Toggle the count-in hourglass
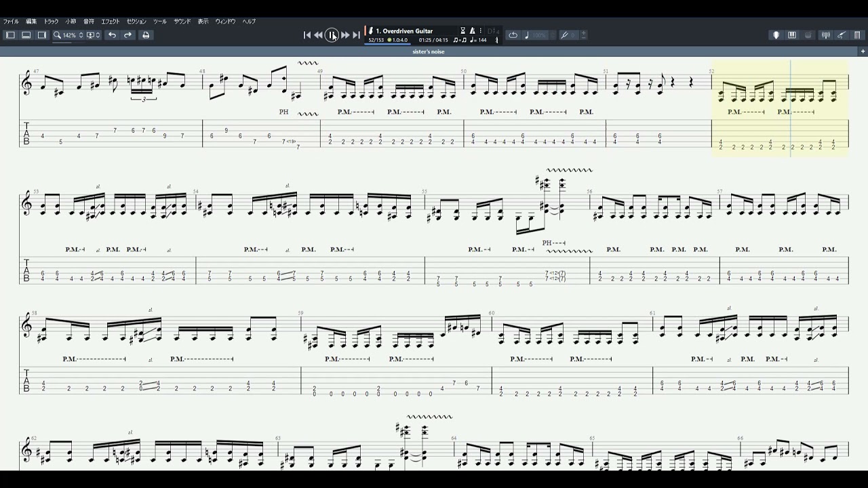This screenshot has height=488, width=868. click(x=463, y=30)
